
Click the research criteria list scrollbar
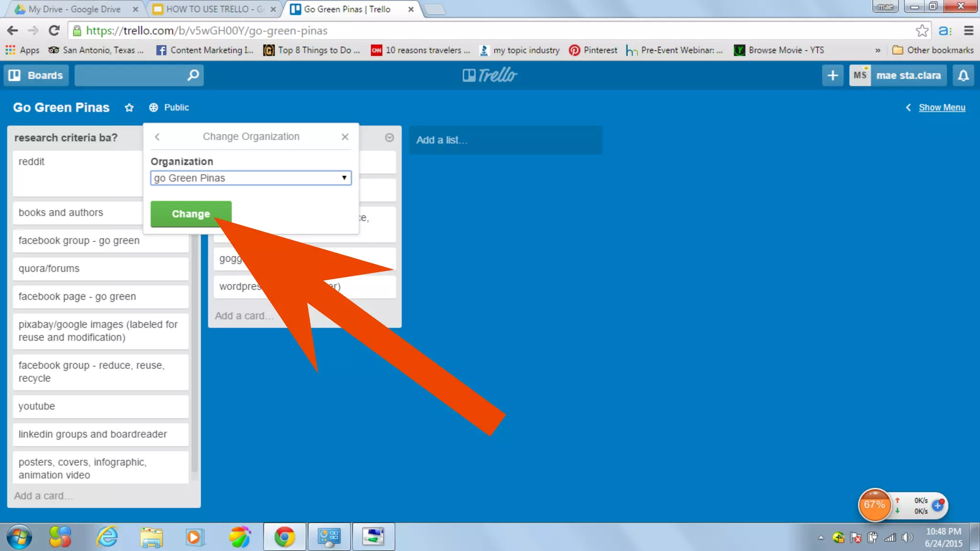point(195,311)
